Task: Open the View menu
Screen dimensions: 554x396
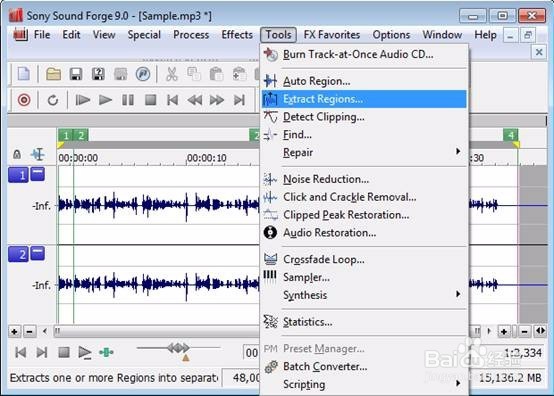Action: tap(104, 35)
